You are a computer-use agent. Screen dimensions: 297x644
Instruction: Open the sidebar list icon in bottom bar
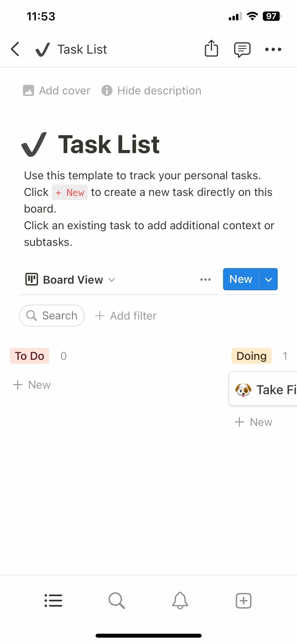pos(53,601)
